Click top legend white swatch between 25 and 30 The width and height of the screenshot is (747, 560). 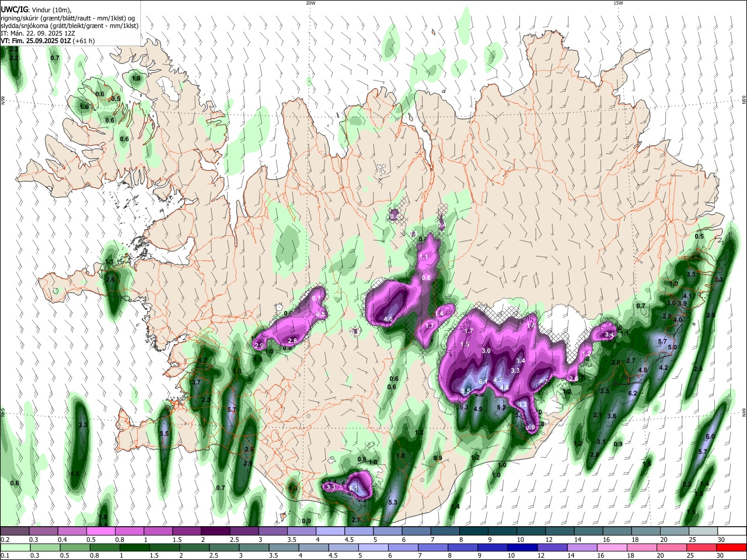click(x=702, y=531)
